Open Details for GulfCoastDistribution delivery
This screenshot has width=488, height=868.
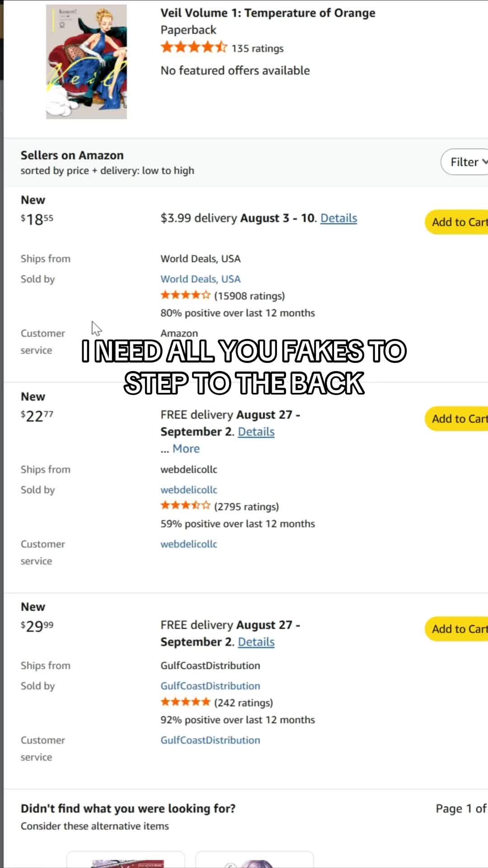pos(256,642)
